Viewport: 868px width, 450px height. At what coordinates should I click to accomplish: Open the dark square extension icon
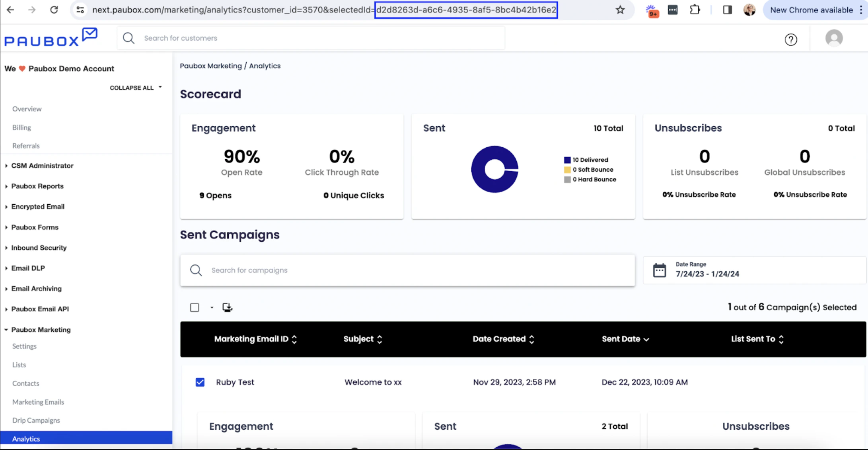coord(673,10)
